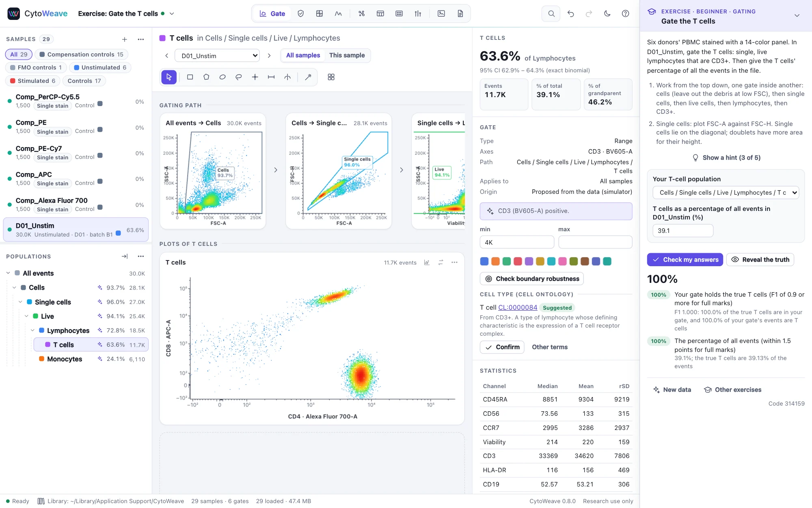Viewport: 812px width, 508px height.
Task: Click Check my answers button
Action: coord(685,260)
